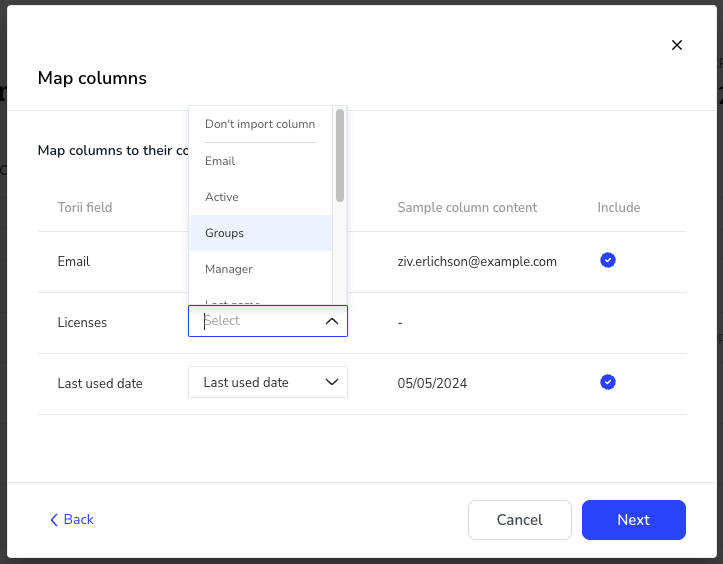723x564 pixels.
Task: Pick Manager option in dropdown
Action: (x=260, y=269)
